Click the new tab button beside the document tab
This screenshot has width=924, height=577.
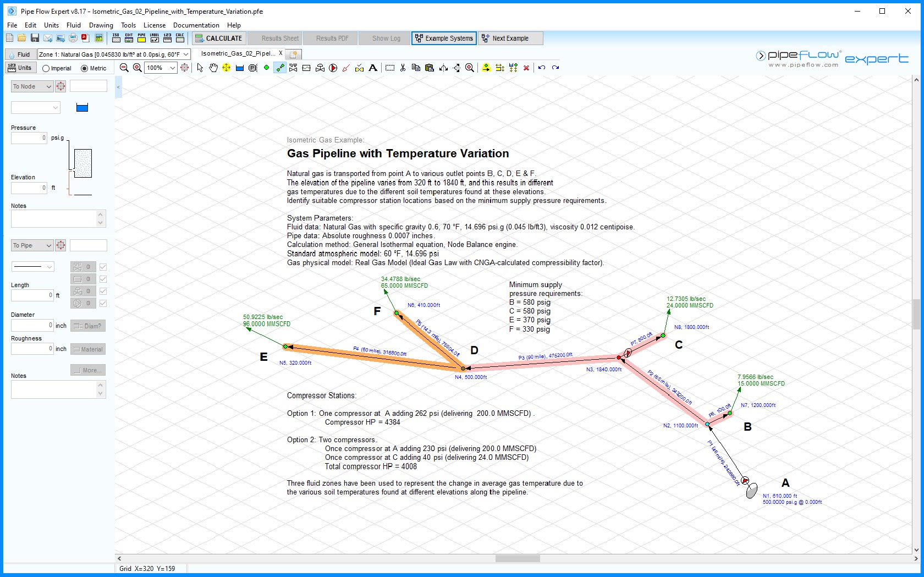point(294,54)
